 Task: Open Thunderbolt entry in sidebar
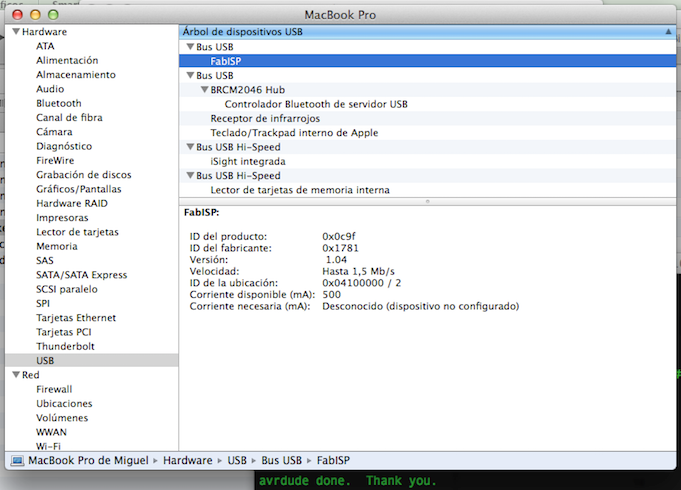(66, 347)
